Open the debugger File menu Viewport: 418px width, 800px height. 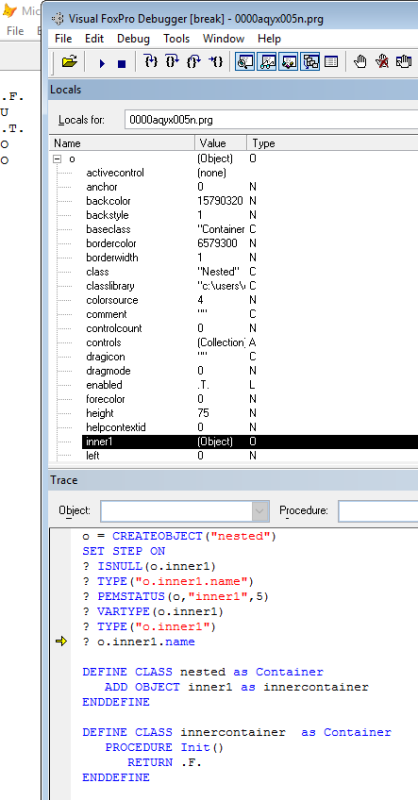(x=63, y=39)
